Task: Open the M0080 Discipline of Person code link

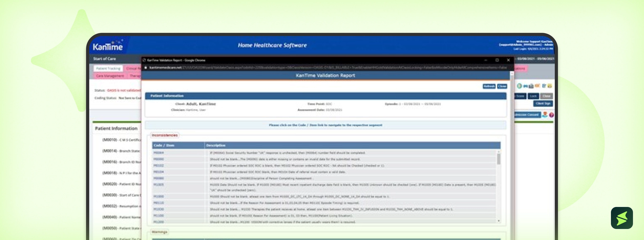Action: coord(159,178)
